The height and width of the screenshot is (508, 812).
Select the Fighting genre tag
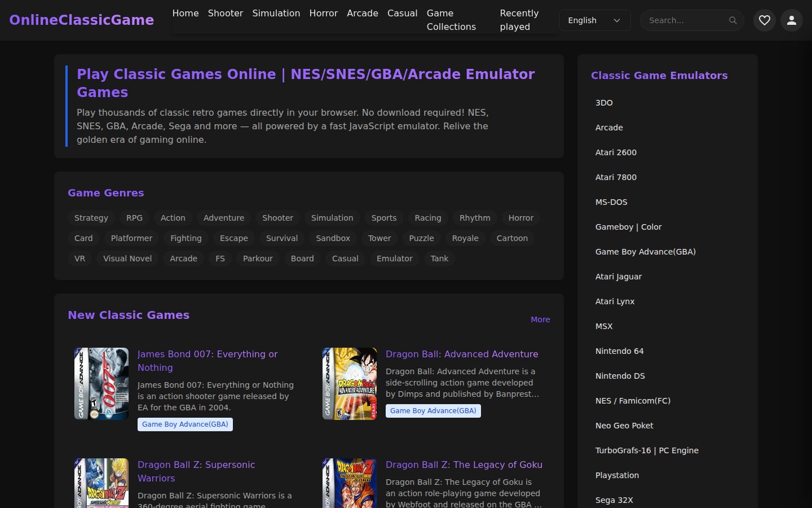(x=186, y=238)
